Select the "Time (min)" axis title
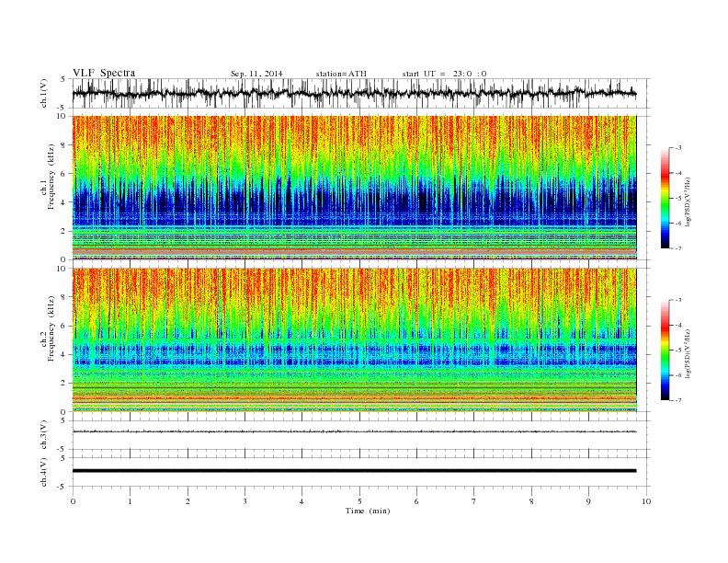Image resolution: width=728 pixels, height=563 pixels. click(x=368, y=511)
